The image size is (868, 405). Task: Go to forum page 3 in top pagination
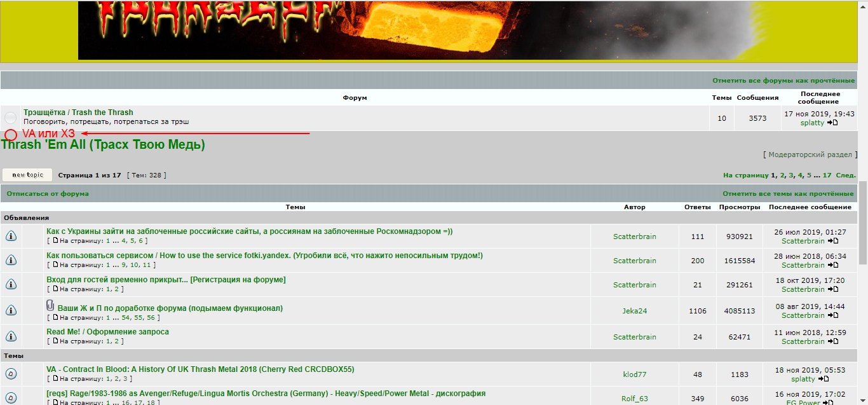(x=791, y=175)
